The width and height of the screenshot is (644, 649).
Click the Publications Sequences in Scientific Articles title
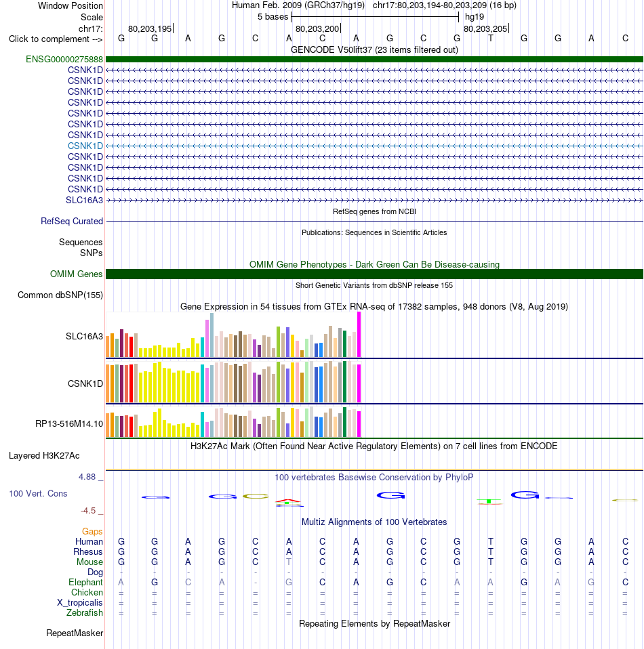[x=374, y=232]
